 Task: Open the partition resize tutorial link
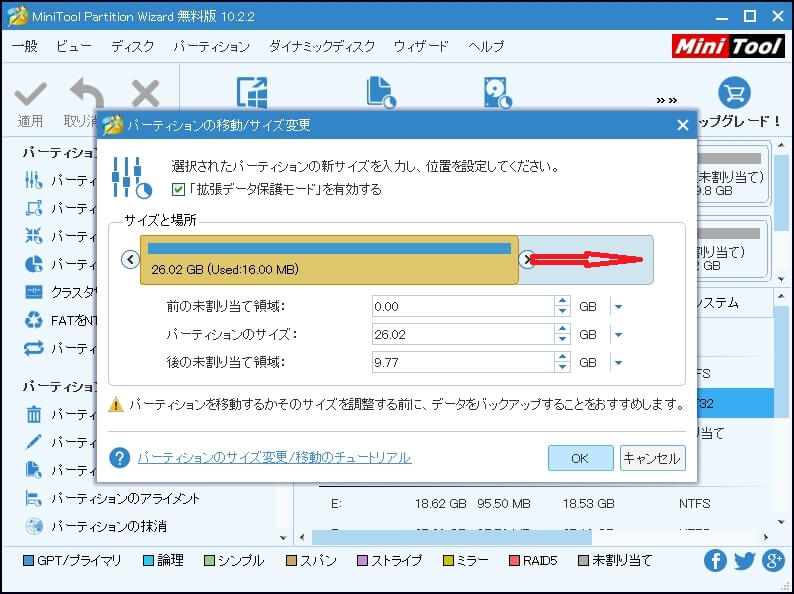click(x=274, y=458)
